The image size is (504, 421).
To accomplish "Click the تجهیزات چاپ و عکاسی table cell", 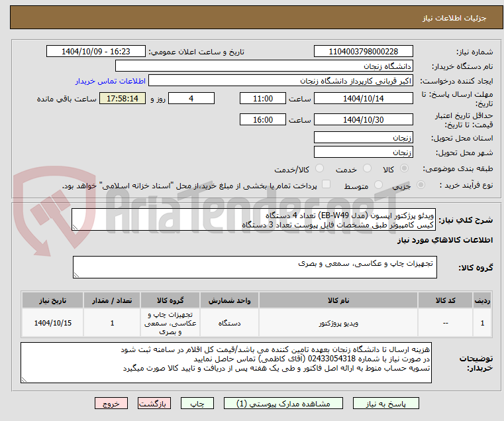I will coord(170,323).
